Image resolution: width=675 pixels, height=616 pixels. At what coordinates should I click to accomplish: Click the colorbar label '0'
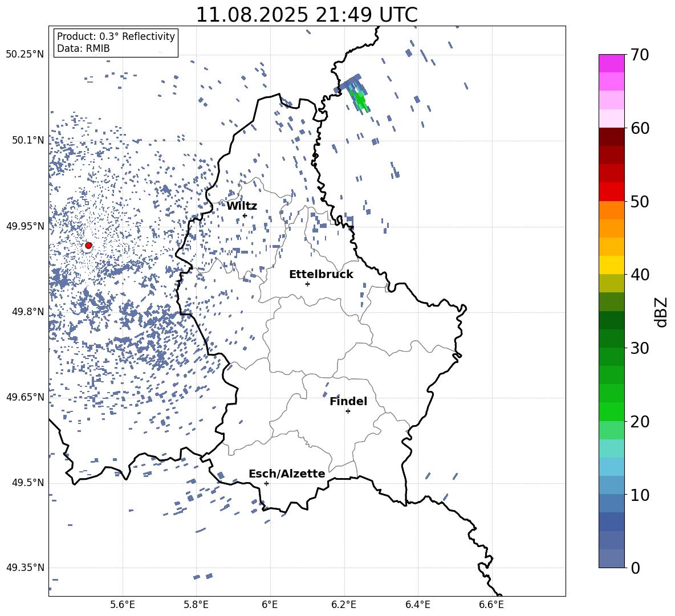tap(635, 568)
